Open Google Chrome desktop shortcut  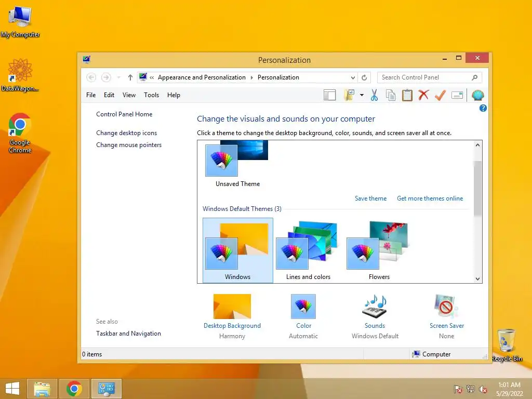[x=20, y=133]
